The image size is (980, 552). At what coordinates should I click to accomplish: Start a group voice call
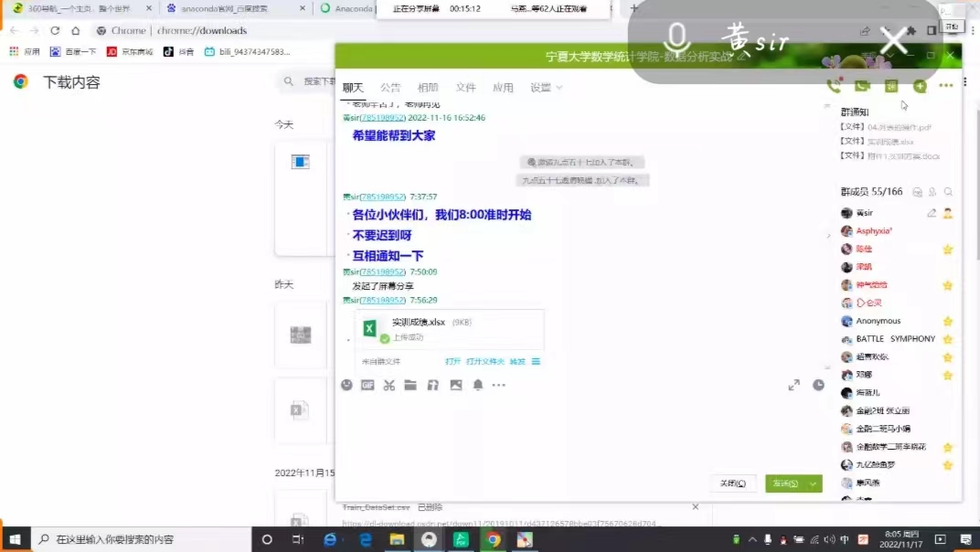[x=833, y=86]
